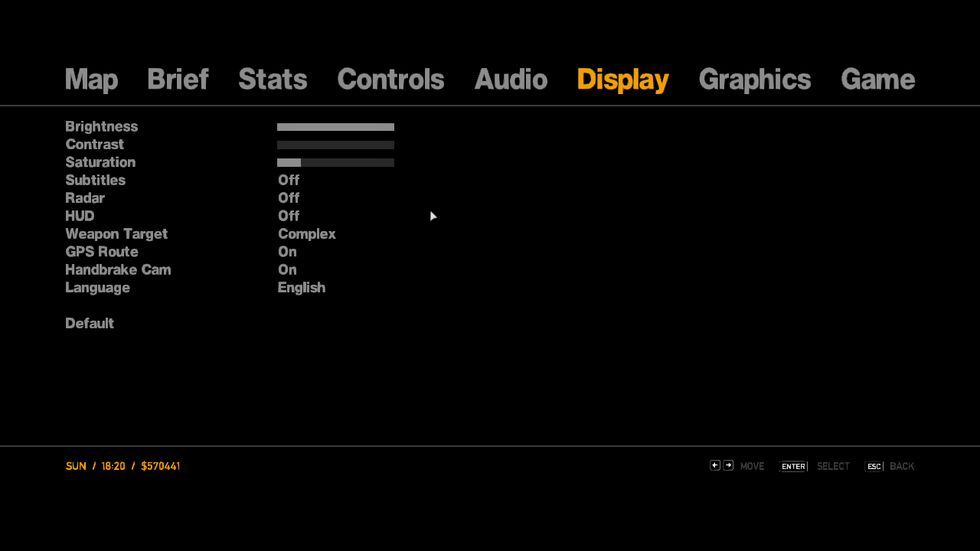Select the Contrast label
This screenshot has height=551, width=980.
tap(94, 145)
